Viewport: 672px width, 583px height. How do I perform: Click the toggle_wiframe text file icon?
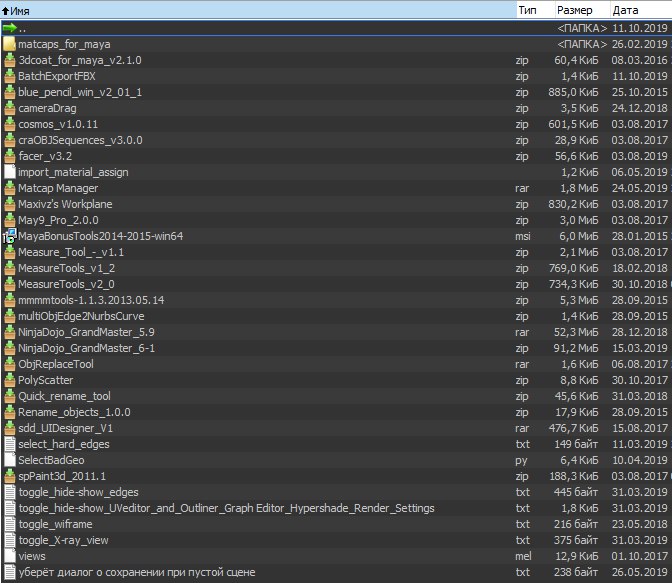click(9, 524)
